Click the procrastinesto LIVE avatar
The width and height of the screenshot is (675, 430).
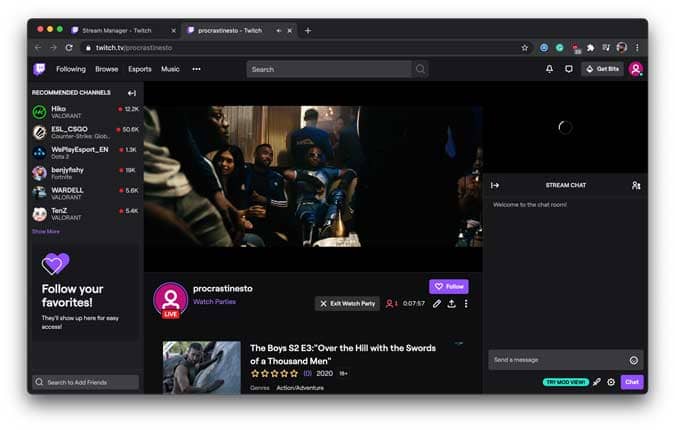[x=170, y=300]
